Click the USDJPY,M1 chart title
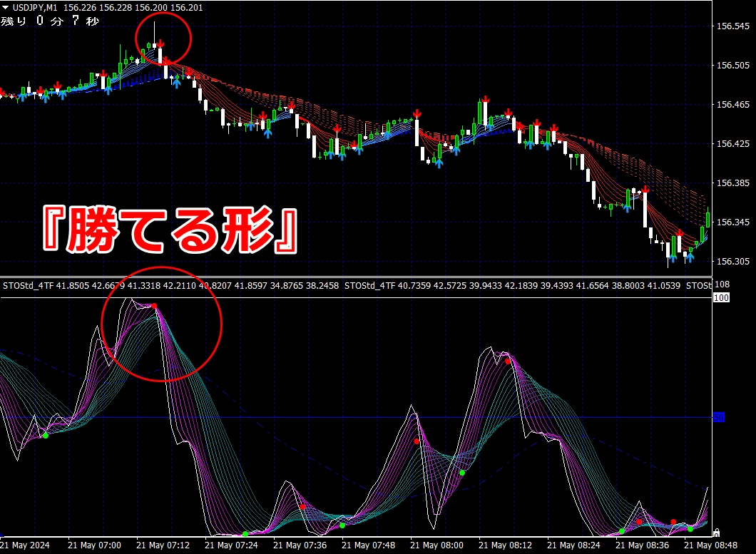Viewport: 756px width, 554px height. 36,7
